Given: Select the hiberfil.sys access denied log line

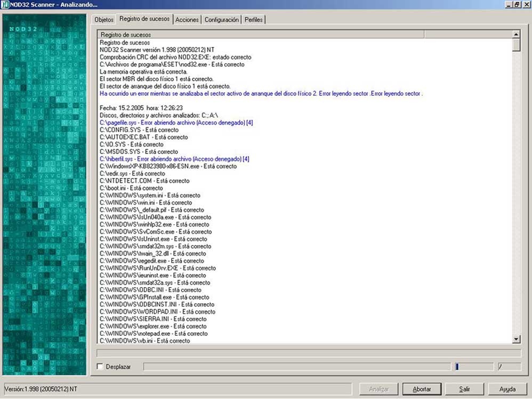Looking at the screenshot, I should click(x=174, y=159).
